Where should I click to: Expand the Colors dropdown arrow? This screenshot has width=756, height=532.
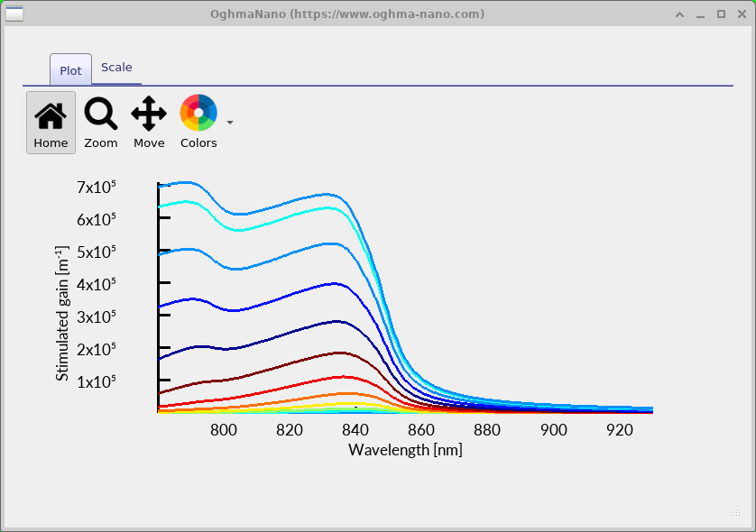230,123
